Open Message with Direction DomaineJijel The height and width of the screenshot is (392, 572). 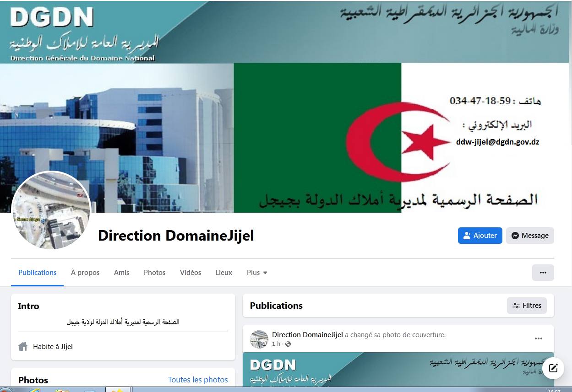[530, 236]
